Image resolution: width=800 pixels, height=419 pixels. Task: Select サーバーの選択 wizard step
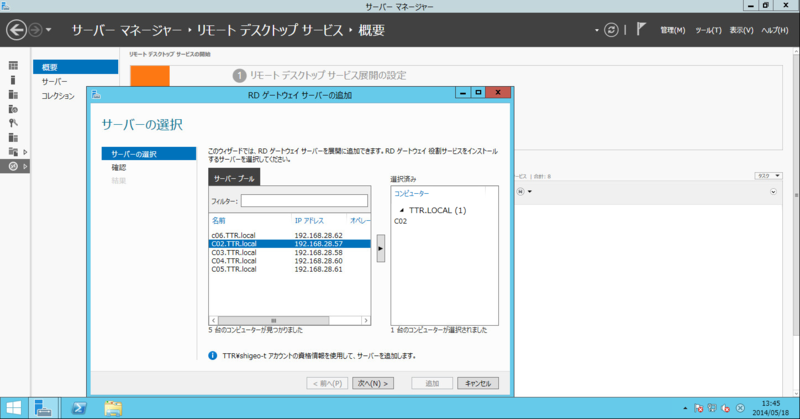148,154
